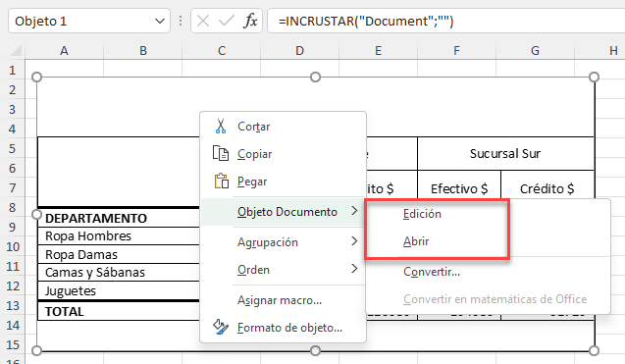Click the bottom-middle resize handle of object
This screenshot has width=625, height=364.
click(x=315, y=351)
